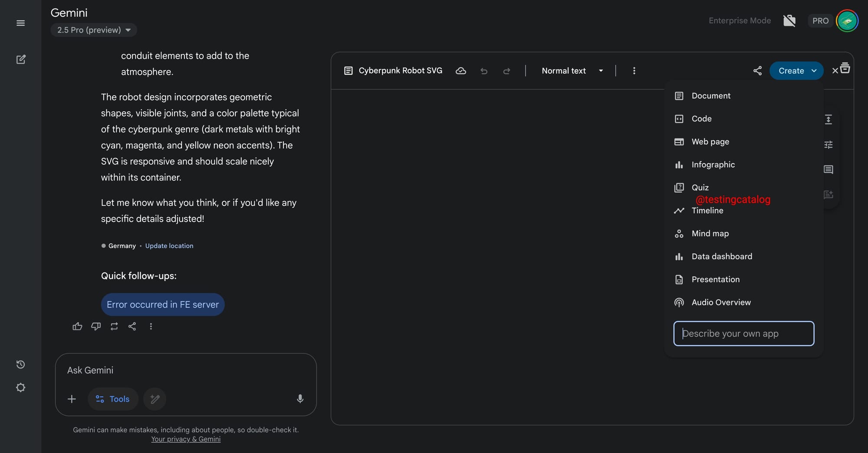Click the Gemini logo text

(x=69, y=13)
